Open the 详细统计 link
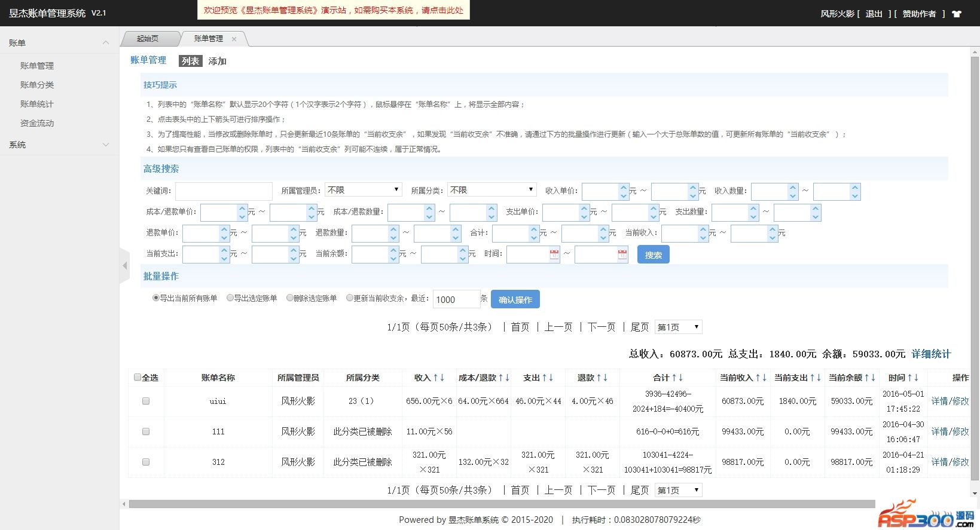The height and width of the screenshot is (530, 980). 930,354
